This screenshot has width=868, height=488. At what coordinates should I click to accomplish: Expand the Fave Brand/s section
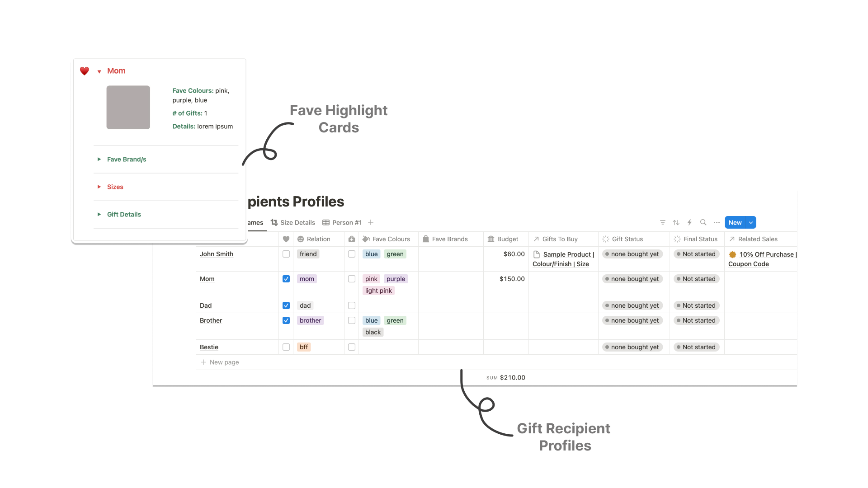coord(99,159)
